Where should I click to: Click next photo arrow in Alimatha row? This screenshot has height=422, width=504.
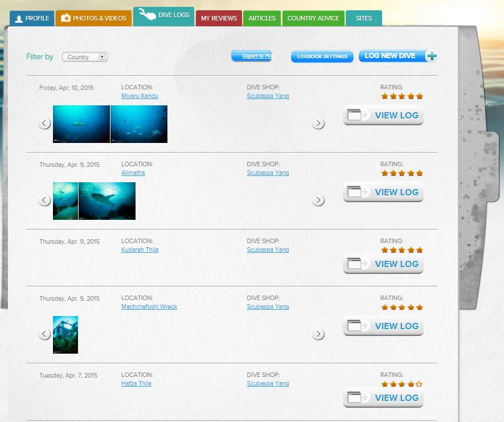coord(318,200)
